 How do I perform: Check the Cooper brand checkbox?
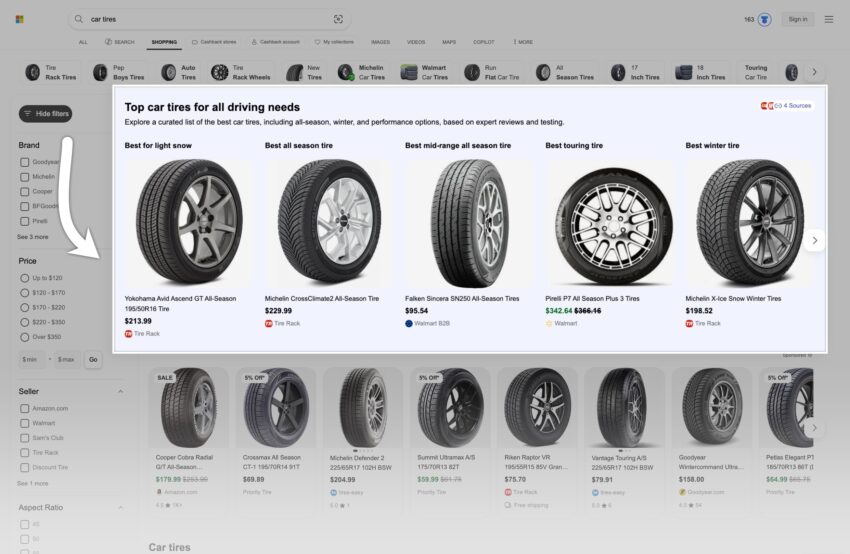(24, 191)
